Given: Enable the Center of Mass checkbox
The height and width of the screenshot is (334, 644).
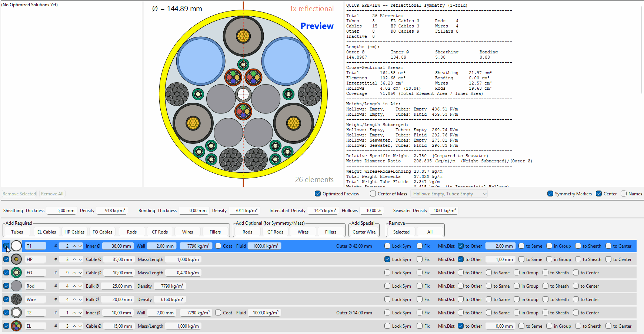Looking at the screenshot, I should [x=373, y=194].
